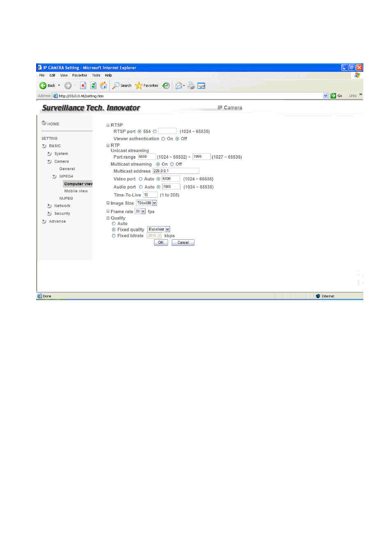Click the Cancel button
The height and width of the screenshot is (555, 392).
coord(183,243)
